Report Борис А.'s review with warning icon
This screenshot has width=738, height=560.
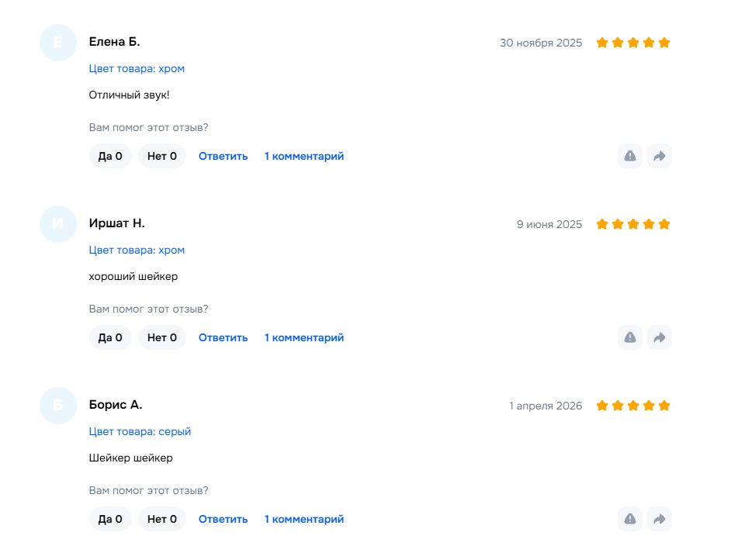point(630,519)
